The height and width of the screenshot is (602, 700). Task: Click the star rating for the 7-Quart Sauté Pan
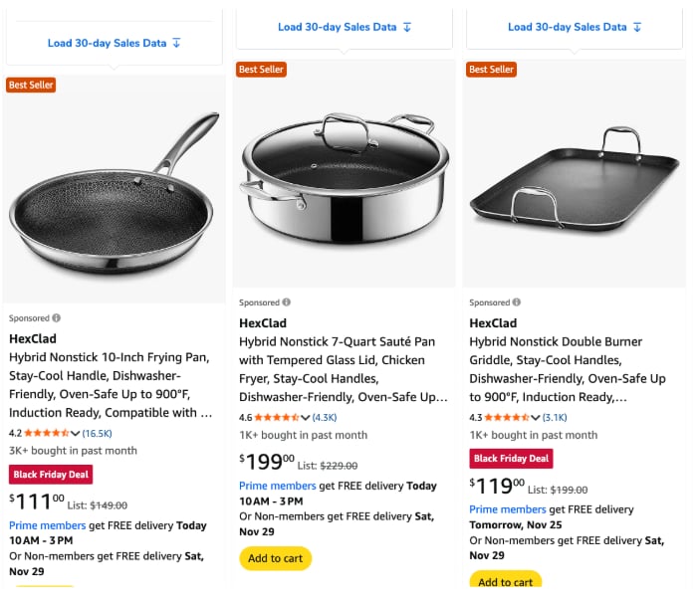(278, 417)
